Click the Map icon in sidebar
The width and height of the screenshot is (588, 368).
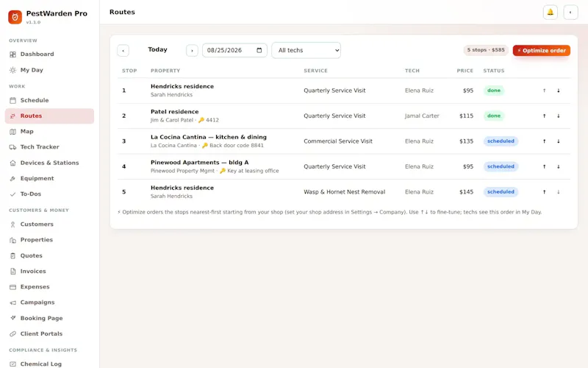click(x=12, y=132)
